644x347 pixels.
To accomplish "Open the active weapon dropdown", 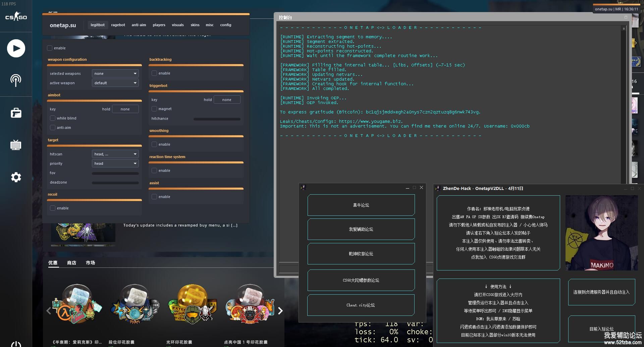I will pyautogui.click(x=115, y=83).
